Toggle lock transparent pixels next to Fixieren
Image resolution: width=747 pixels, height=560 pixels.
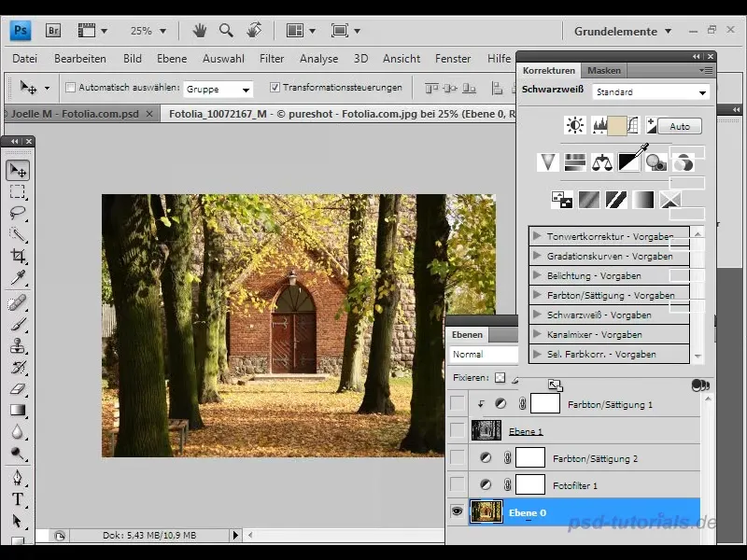click(500, 378)
